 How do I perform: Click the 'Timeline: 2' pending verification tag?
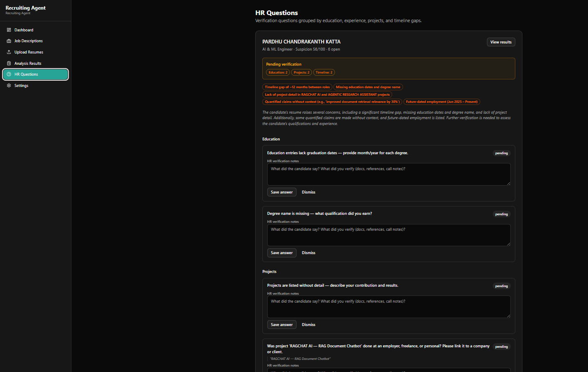click(x=324, y=72)
